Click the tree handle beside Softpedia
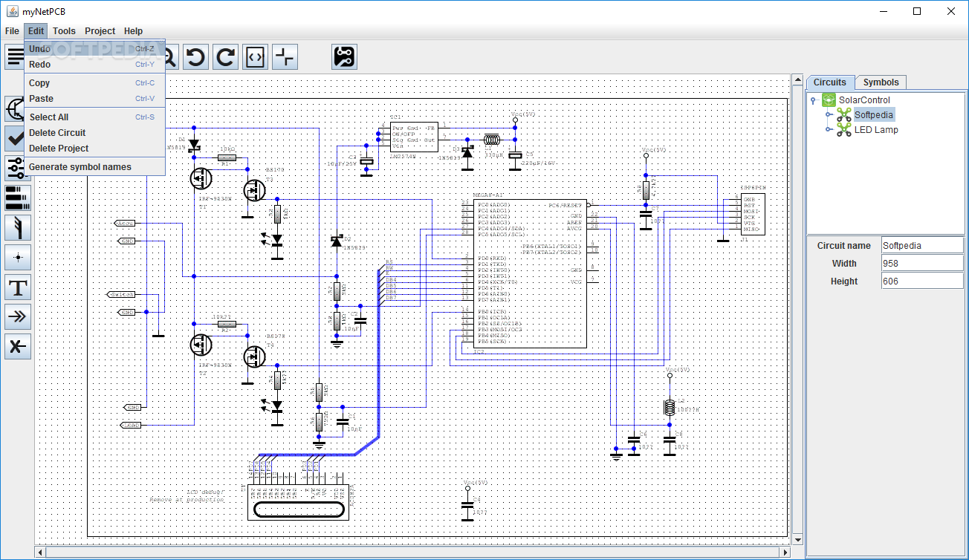This screenshot has height=560, width=969. [x=829, y=115]
